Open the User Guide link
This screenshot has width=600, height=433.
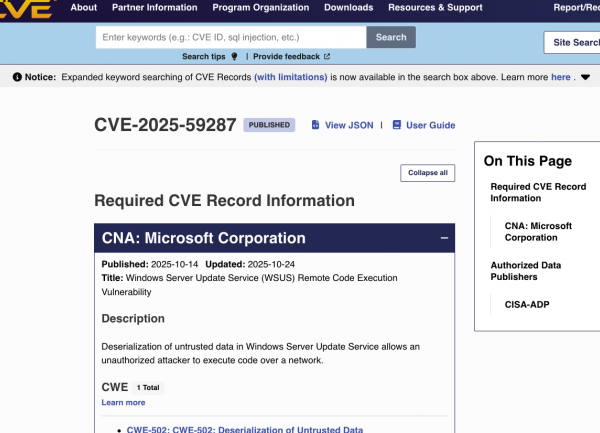click(430, 125)
